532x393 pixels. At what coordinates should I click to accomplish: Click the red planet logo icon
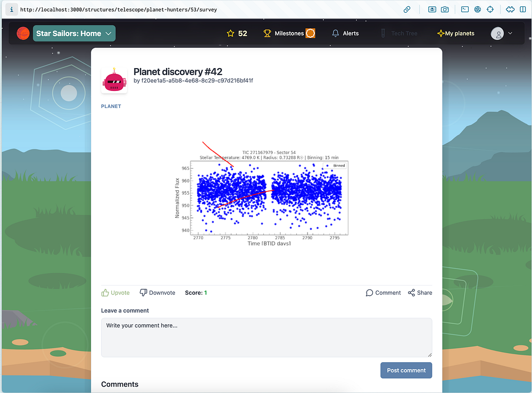(x=23, y=33)
